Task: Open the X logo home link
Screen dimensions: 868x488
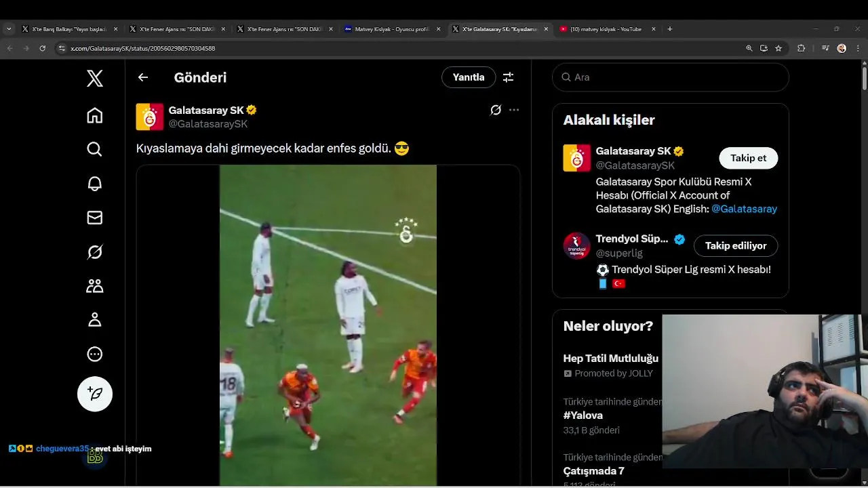Action: click(95, 78)
